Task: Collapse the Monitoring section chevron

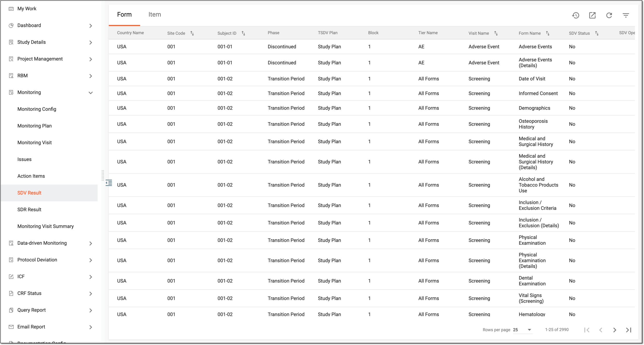Action: [x=91, y=93]
